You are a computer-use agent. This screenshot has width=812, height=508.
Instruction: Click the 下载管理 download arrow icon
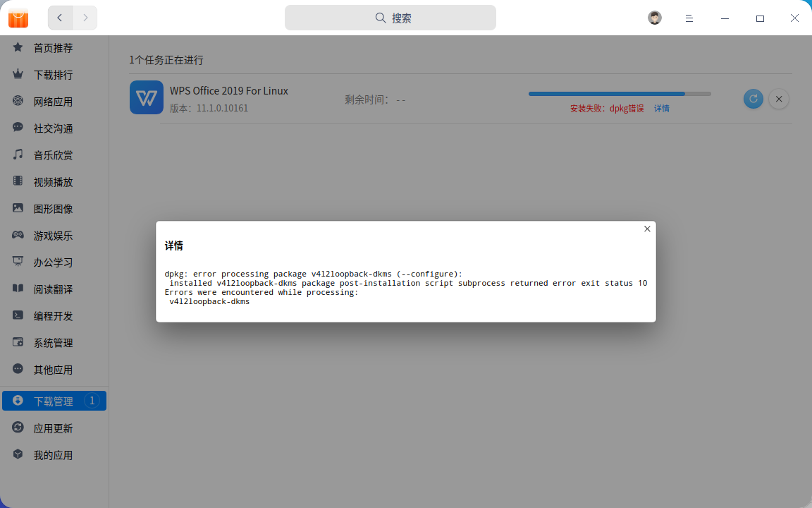[18, 401]
